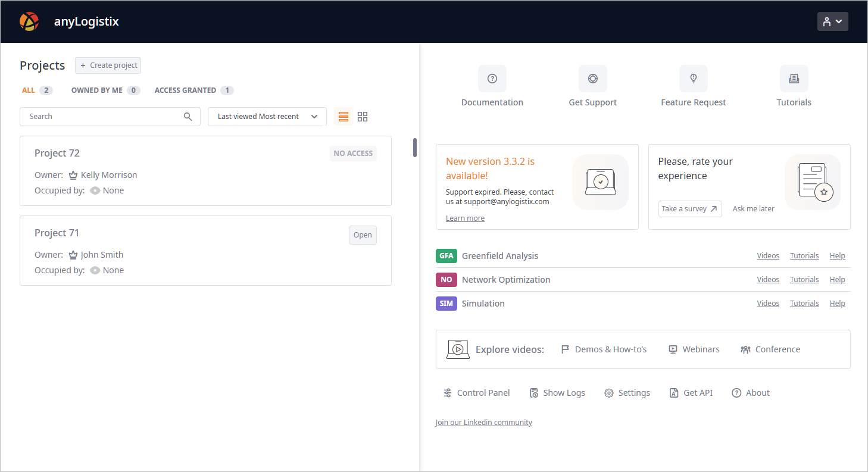Click the NO Network Optimization badge
Viewport: 868px width, 472px height.
(x=447, y=280)
